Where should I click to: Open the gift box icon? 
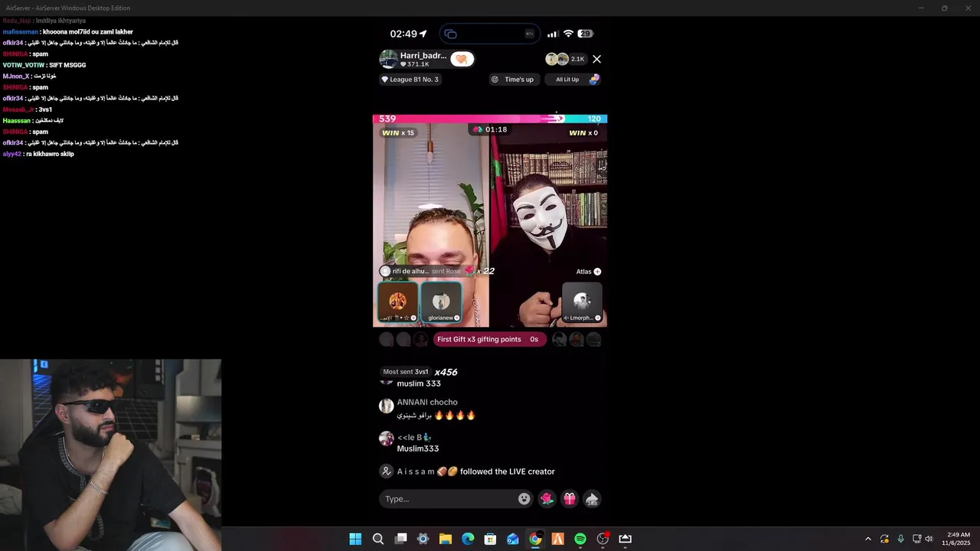pyautogui.click(x=570, y=499)
